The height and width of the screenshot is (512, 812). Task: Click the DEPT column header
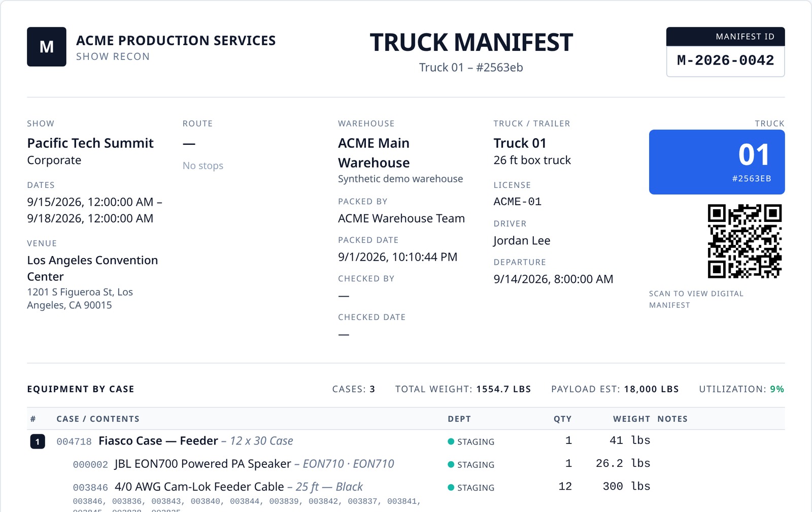[459, 419]
